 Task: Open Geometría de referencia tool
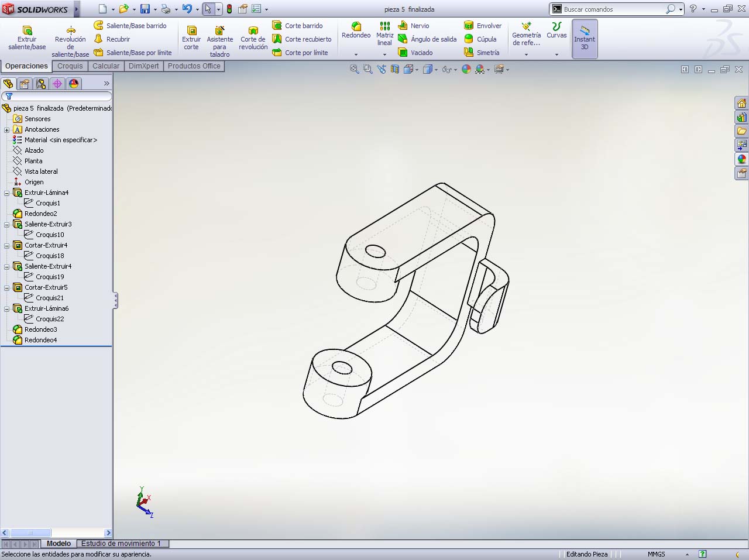point(526,34)
